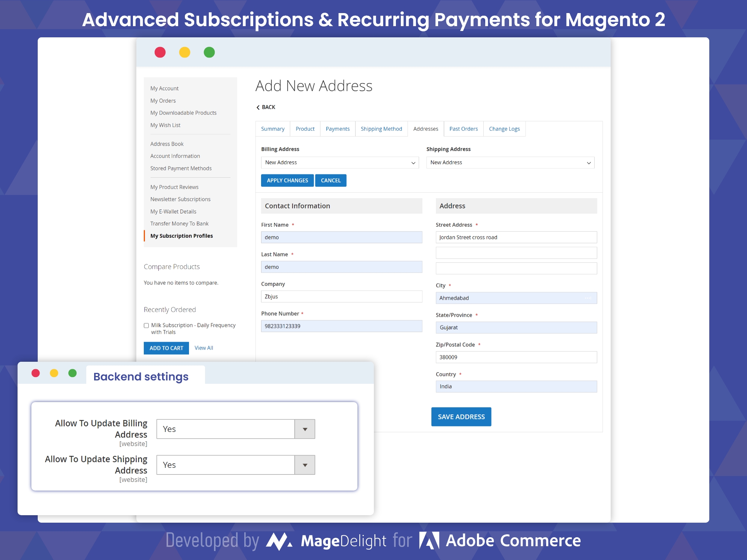Switch to the Payments tab
This screenshot has height=560, width=747.
[x=338, y=129]
